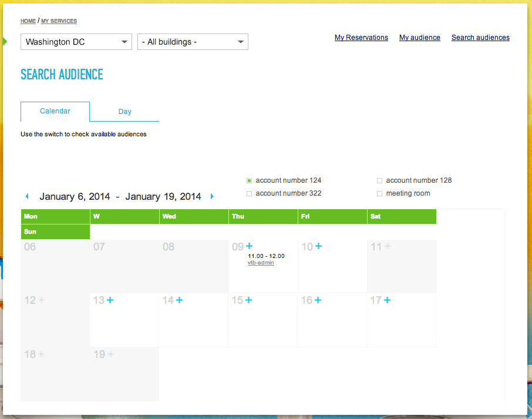Image resolution: width=532 pixels, height=419 pixels.
Task: Go to the previous date range arrow
Action: click(x=27, y=196)
